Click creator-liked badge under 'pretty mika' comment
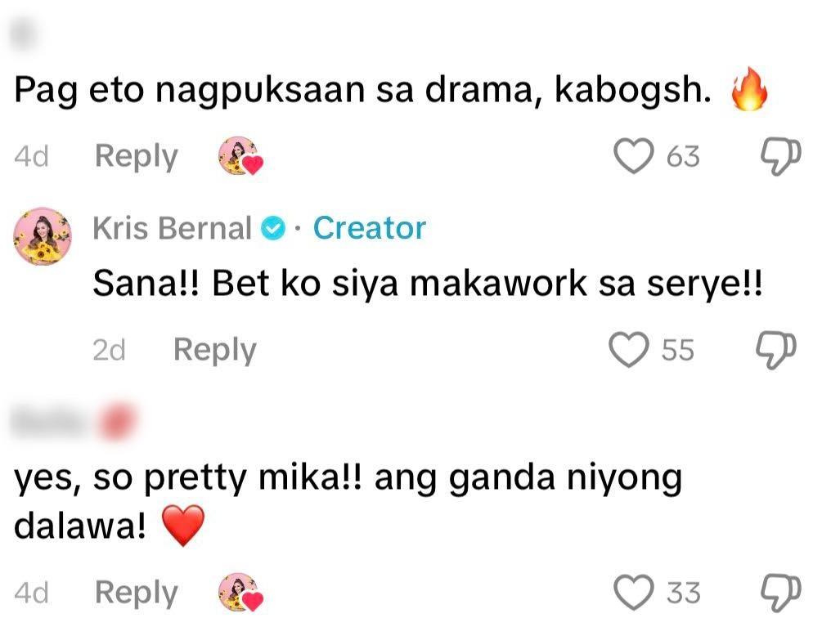 [241, 591]
